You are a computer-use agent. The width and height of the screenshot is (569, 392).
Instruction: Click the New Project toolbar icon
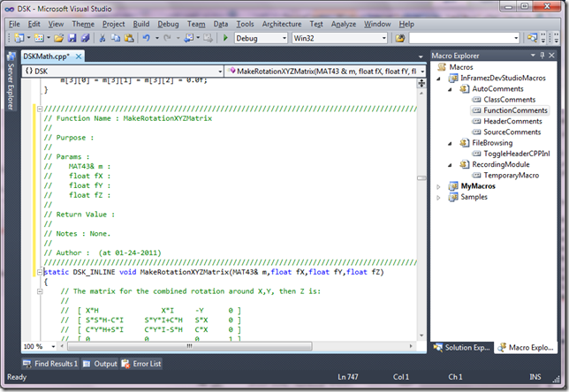coord(19,38)
